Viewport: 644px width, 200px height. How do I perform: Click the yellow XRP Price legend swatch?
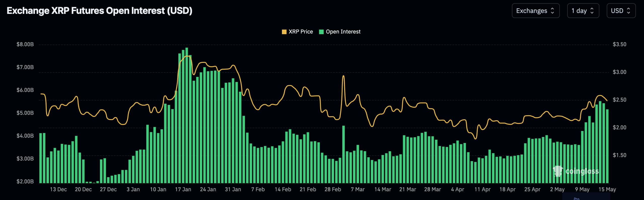tap(284, 32)
